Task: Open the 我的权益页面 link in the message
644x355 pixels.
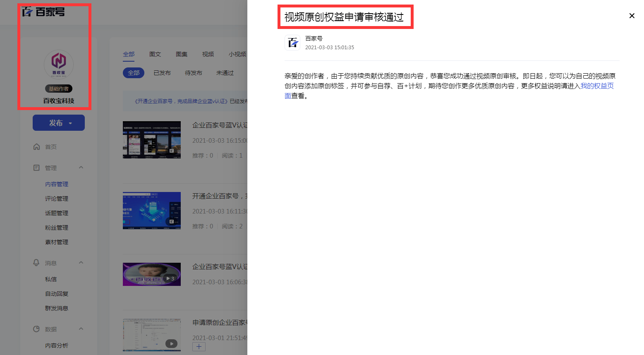Action: (597, 86)
